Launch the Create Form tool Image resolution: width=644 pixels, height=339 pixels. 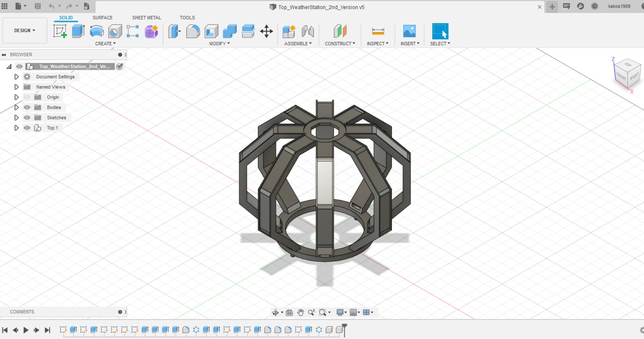(151, 31)
